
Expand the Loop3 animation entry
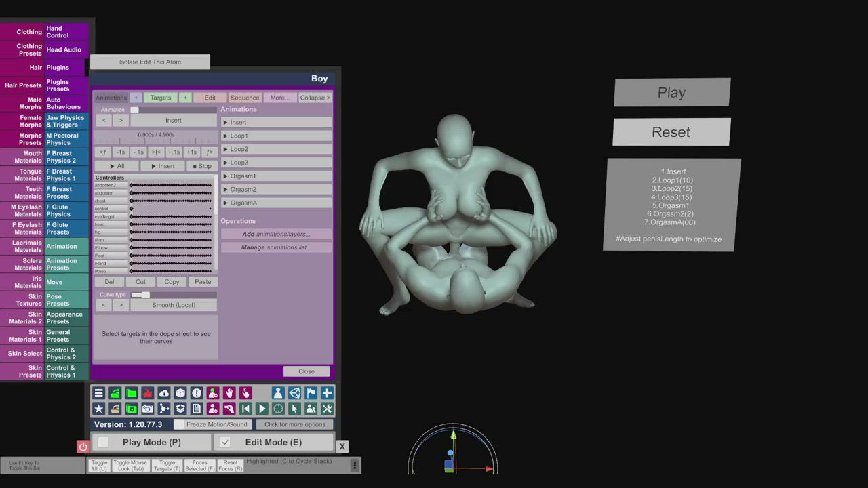tap(276, 163)
